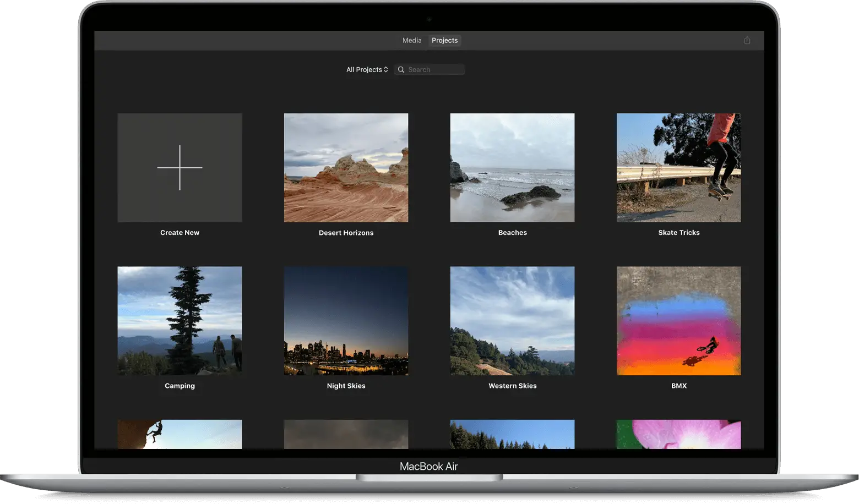Click the plus icon to create a project

coord(180,167)
